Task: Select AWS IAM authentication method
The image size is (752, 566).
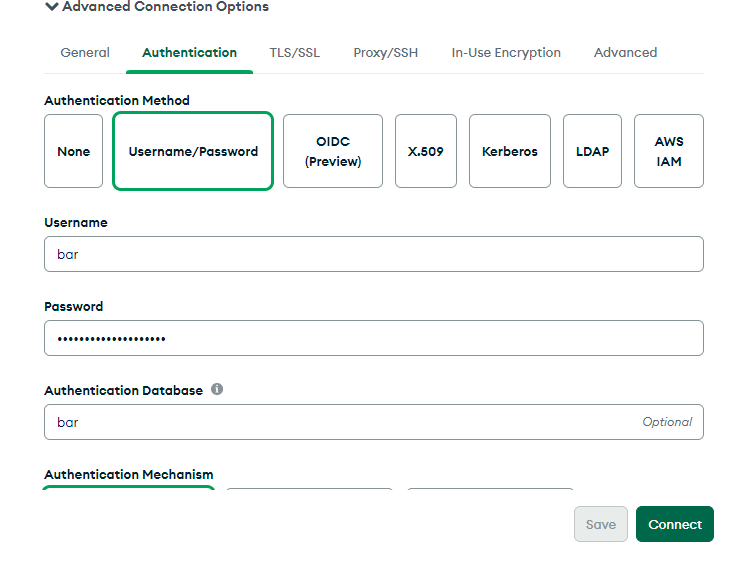Action: (669, 151)
